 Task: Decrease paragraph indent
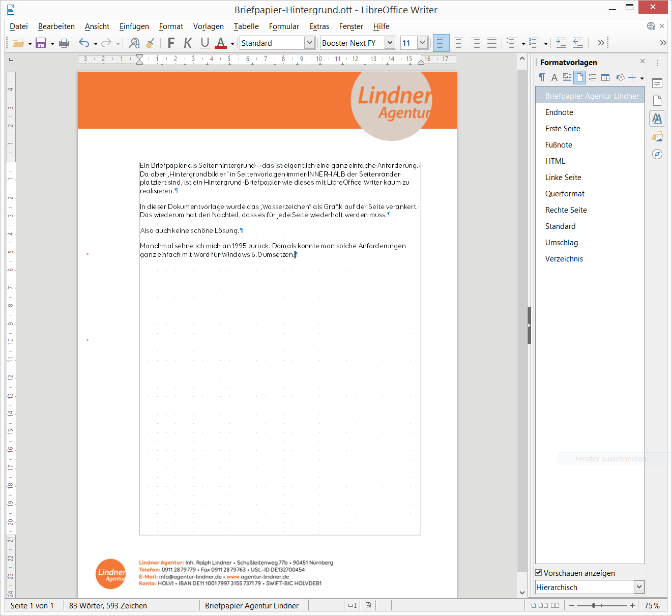coord(578,43)
